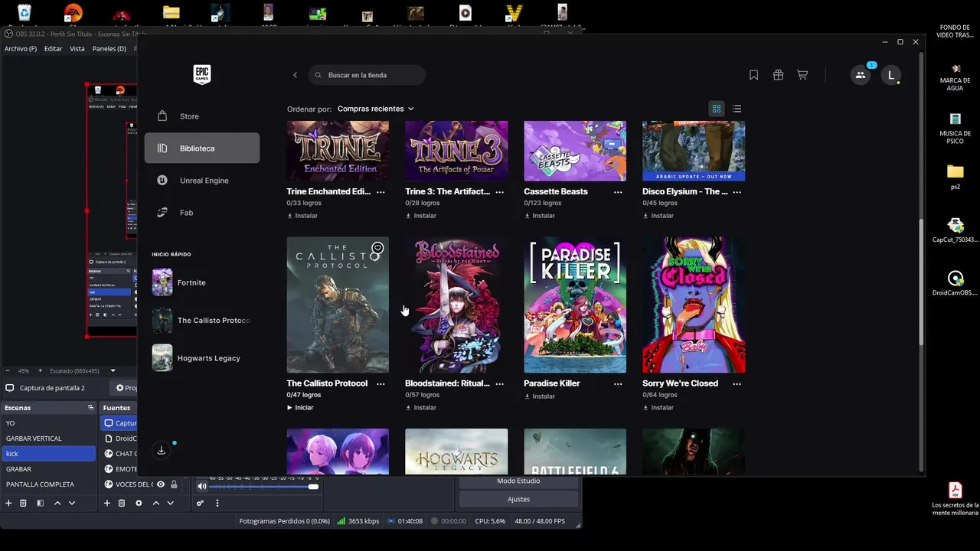Mute audio with OBS speaker icon
Image resolution: width=980 pixels, height=551 pixels.
[202, 486]
